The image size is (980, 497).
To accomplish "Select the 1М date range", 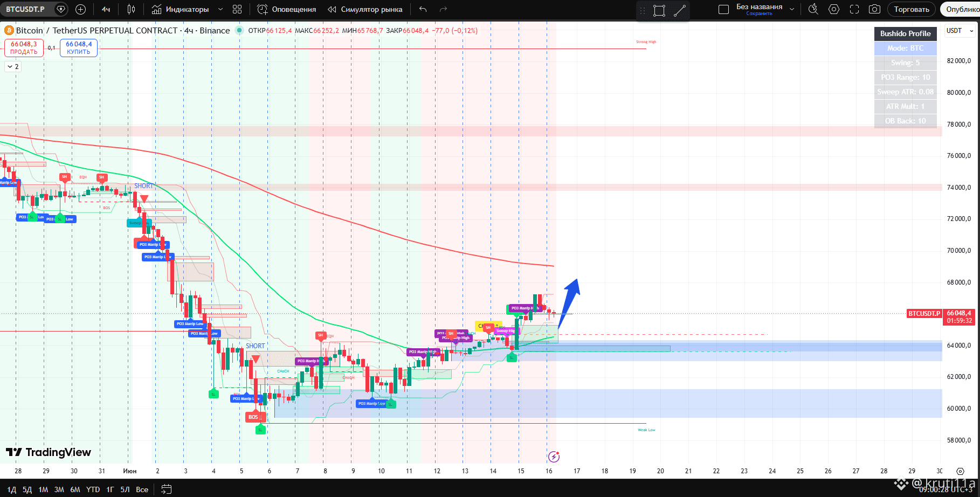I will pyautogui.click(x=43, y=489).
